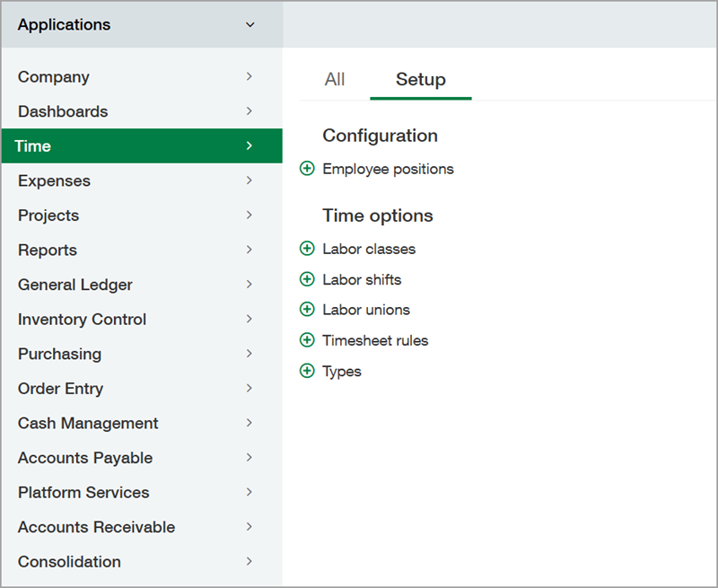Viewport: 718px width, 588px height.
Task: Open Consolidation at the sidebar bottom
Action: point(69,562)
